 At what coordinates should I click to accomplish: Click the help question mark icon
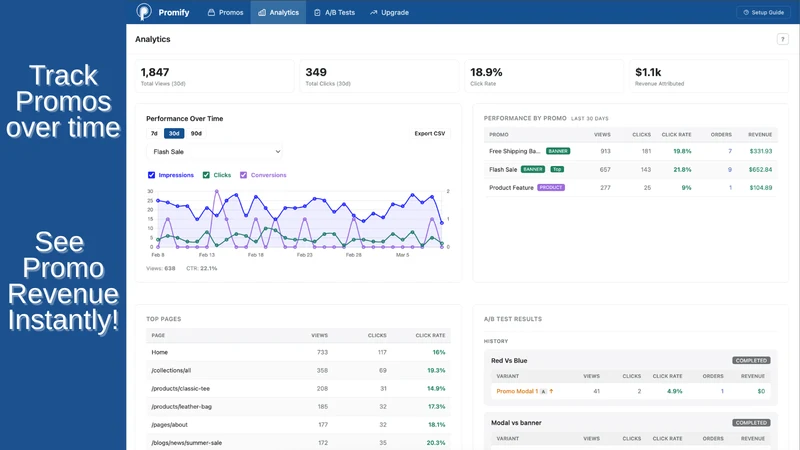(782, 39)
